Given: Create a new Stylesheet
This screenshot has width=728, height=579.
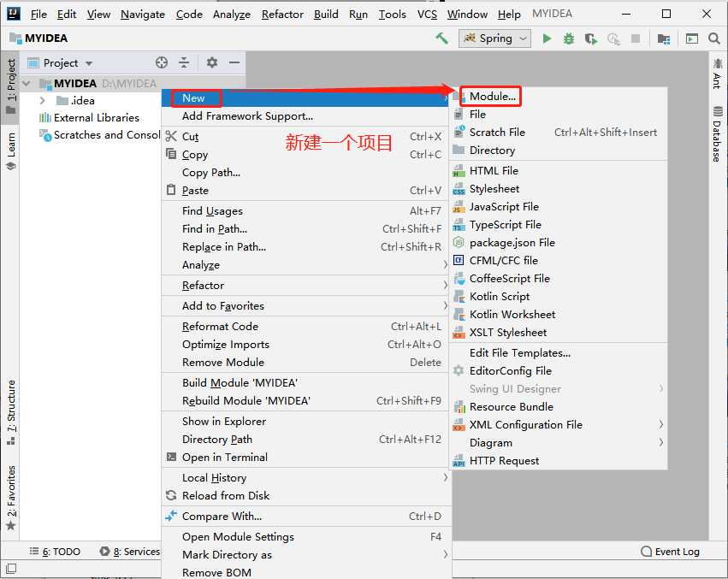Looking at the screenshot, I should (x=559, y=189).
